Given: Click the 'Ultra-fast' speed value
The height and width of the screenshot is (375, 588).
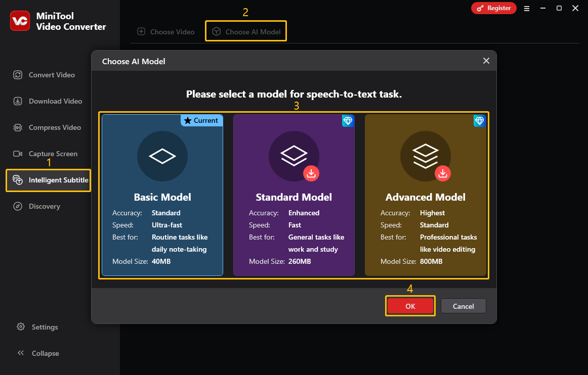Looking at the screenshot, I should 167,225.
